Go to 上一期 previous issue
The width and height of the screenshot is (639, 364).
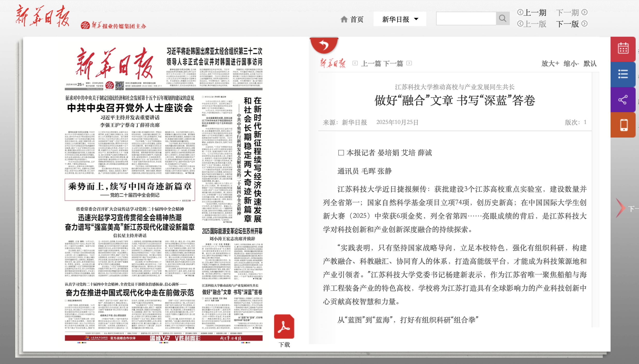(x=532, y=12)
